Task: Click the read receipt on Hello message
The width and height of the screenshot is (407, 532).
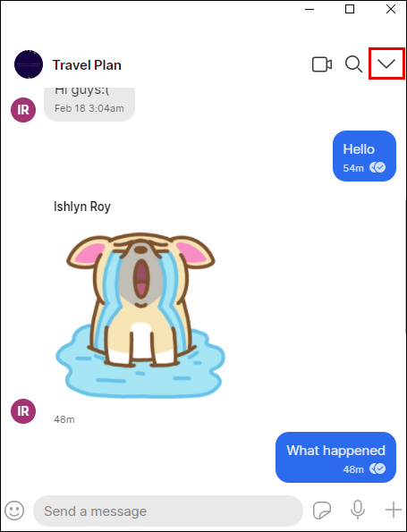Action: (x=377, y=167)
